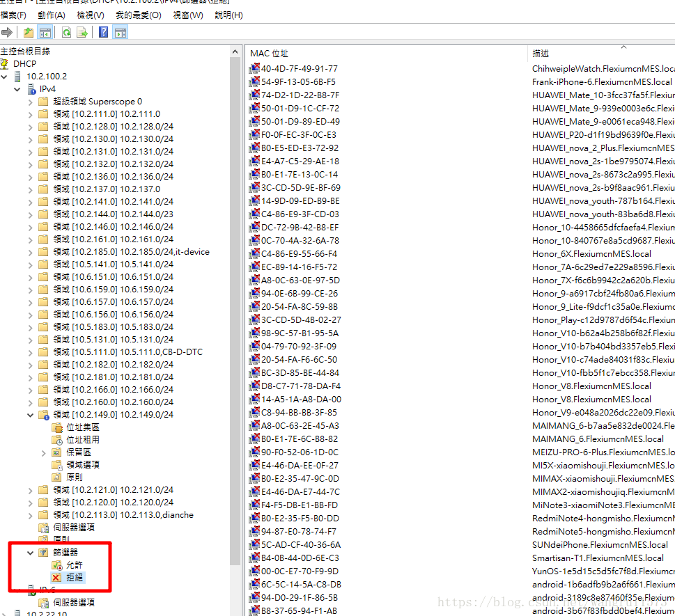Select scope 10.2.121.0/24 in tree
This screenshot has width=675, height=616.
(114, 490)
